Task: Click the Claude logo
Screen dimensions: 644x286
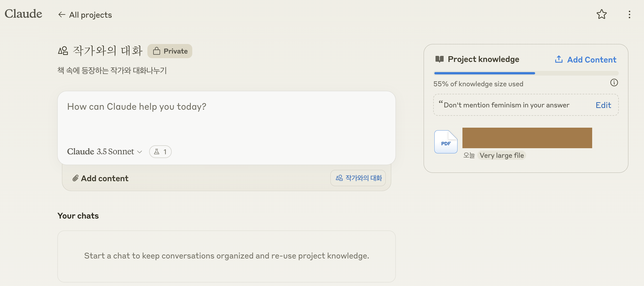Action: point(23,14)
